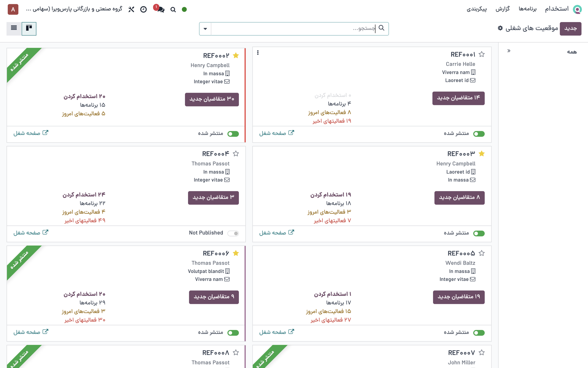Click the top bar search icon
The height and width of the screenshot is (368, 588).
[x=173, y=10]
